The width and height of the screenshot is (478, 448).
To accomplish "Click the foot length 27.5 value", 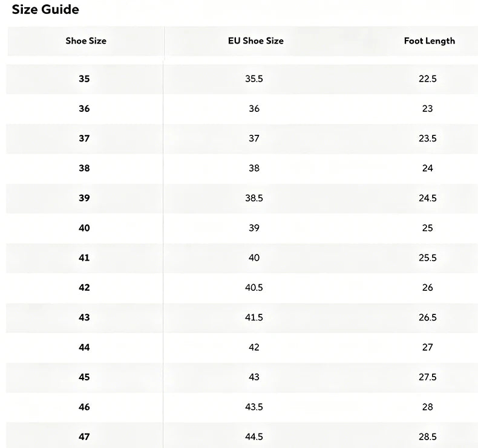I will (x=427, y=377).
